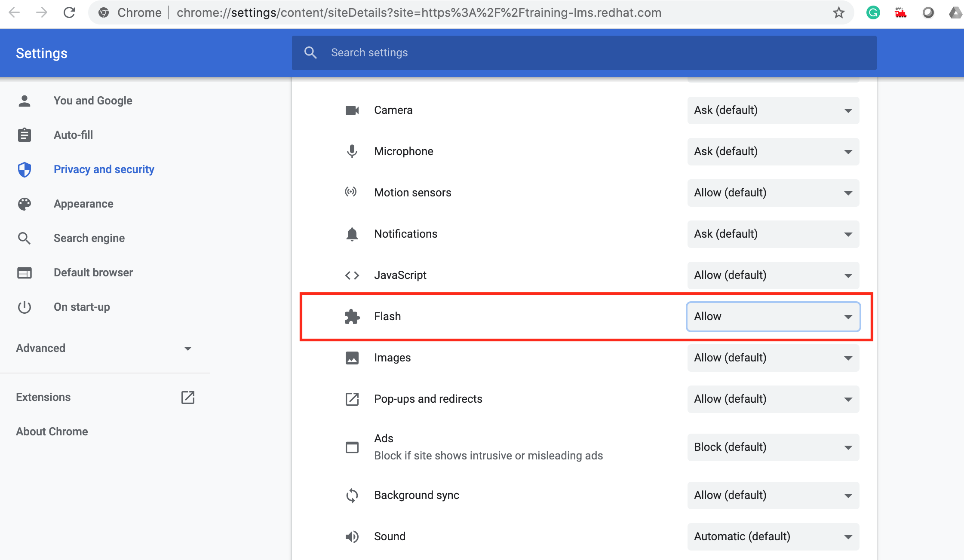Click the power icon for On start-up
Screen dimensions: 964x560
pyautogui.click(x=25, y=307)
